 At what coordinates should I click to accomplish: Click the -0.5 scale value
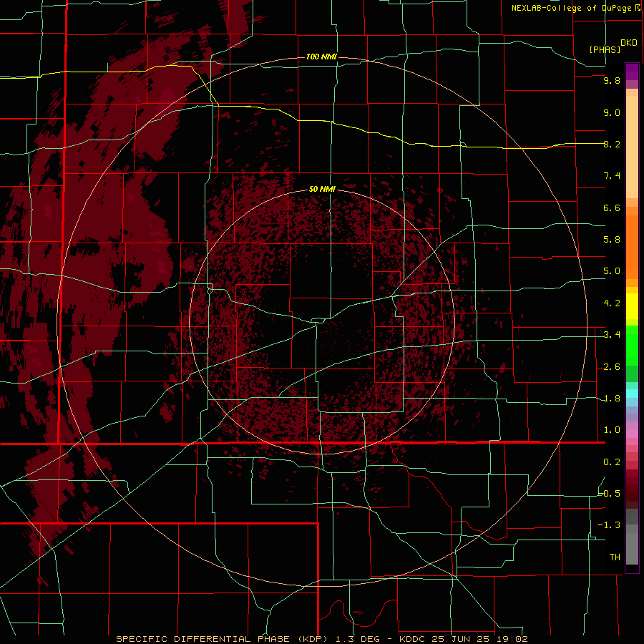pos(610,494)
